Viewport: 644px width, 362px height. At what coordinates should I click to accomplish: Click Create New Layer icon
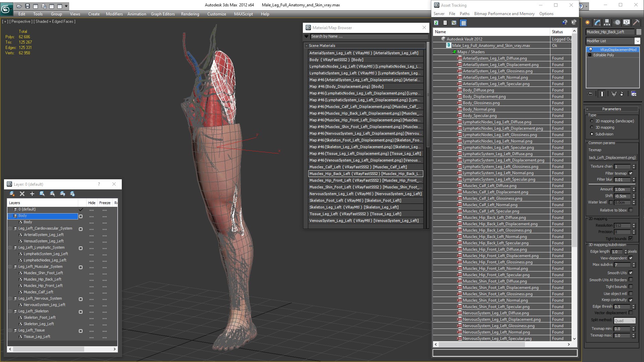(12, 194)
